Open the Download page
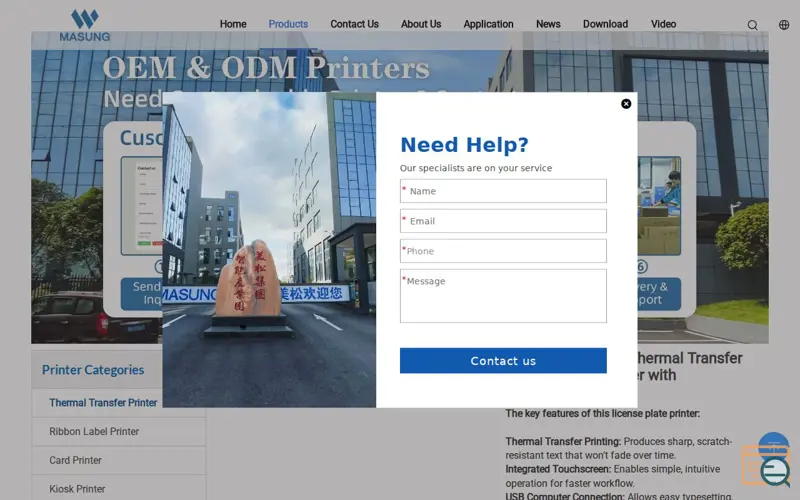This screenshot has width=800, height=500. point(606,24)
